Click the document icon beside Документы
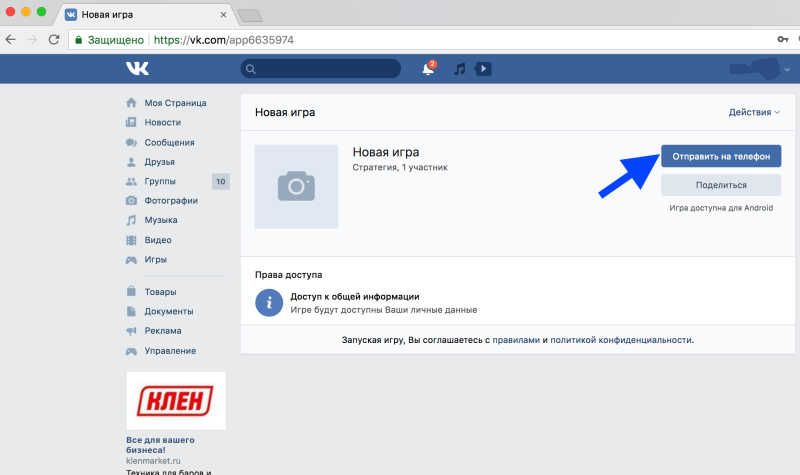Screen dimensions: 800x475 tap(131, 311)
